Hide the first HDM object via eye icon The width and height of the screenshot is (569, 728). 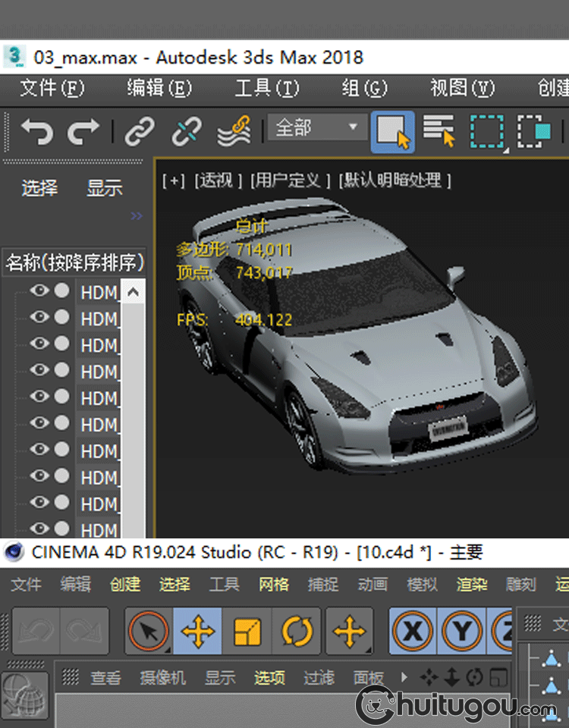(x=39, y=290)
